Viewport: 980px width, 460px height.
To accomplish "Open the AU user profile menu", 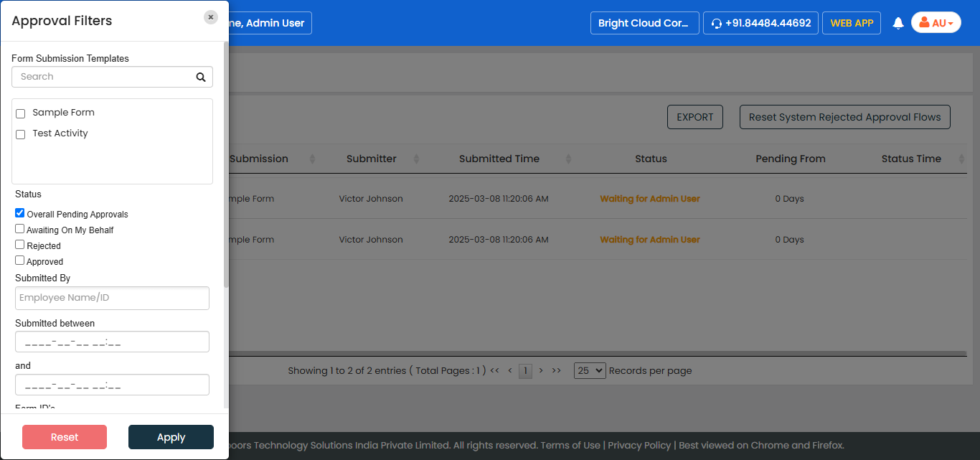I will (x=936, y=23).
